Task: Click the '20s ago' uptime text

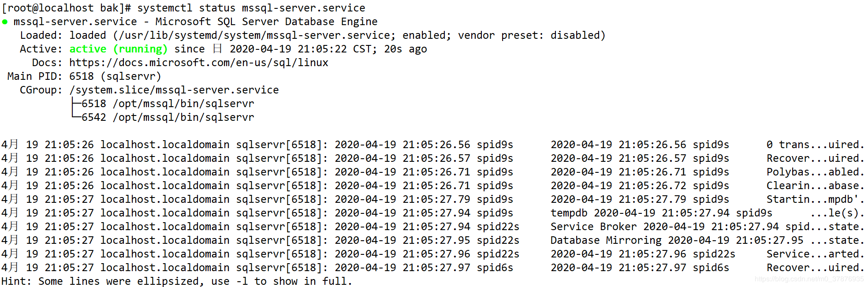Action: tap(405, 49)
